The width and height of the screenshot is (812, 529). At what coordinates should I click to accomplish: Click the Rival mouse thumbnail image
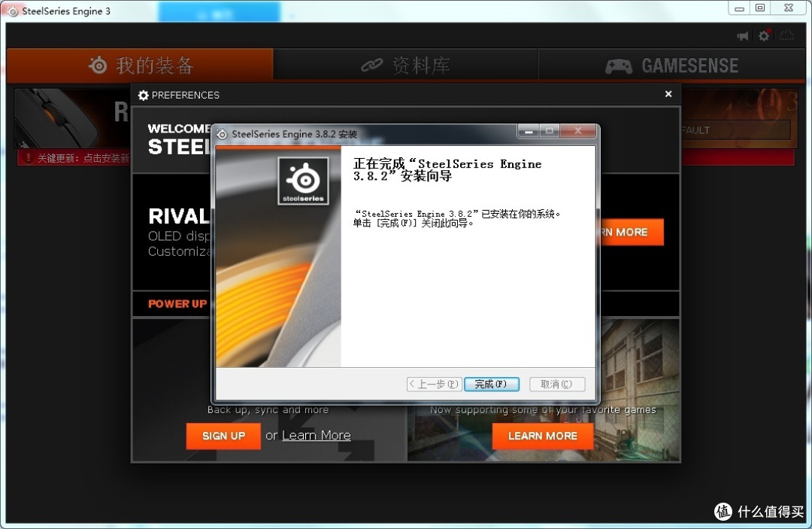(57, 119)
